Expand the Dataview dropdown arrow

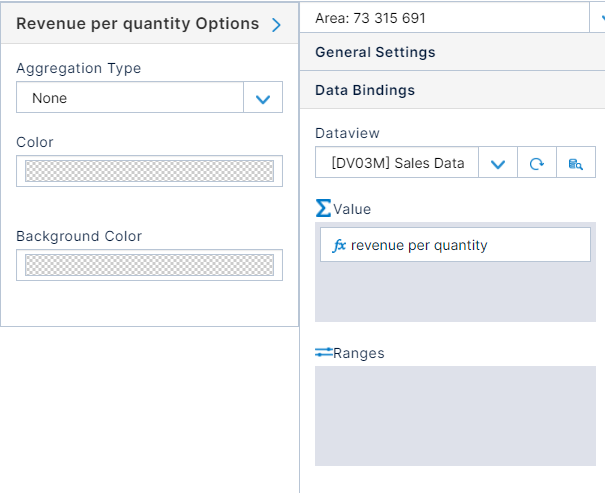[497, 163]
